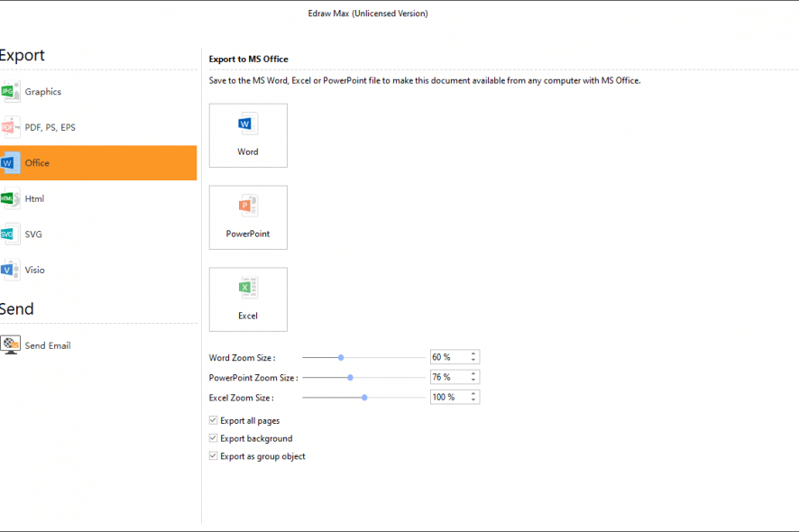The image size is (799, 532).
Task: Click the PowerPoint Zoom Size slider handle
Action: 350,378
